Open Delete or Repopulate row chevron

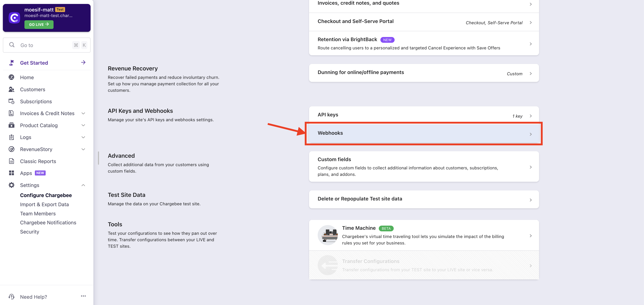pos(530,200)
